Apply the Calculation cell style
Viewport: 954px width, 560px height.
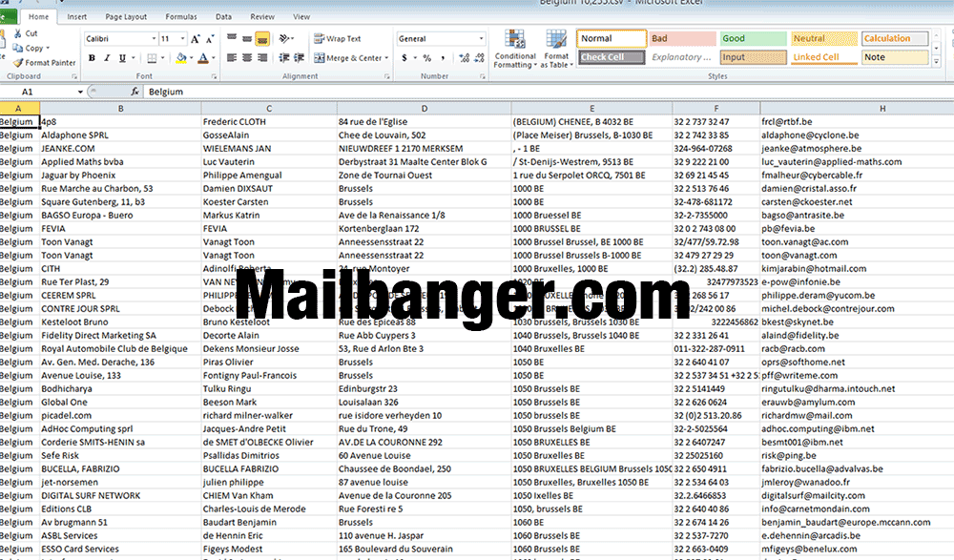(895, 38)
